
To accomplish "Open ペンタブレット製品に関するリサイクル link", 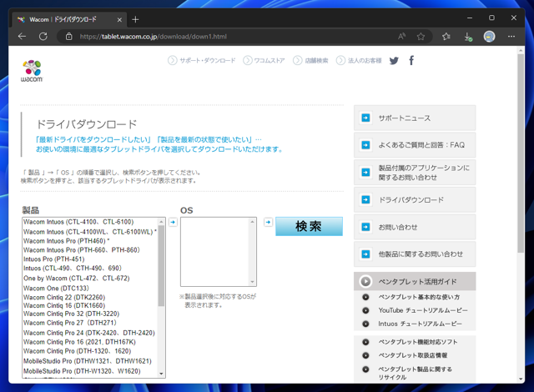I will point(416,373).
